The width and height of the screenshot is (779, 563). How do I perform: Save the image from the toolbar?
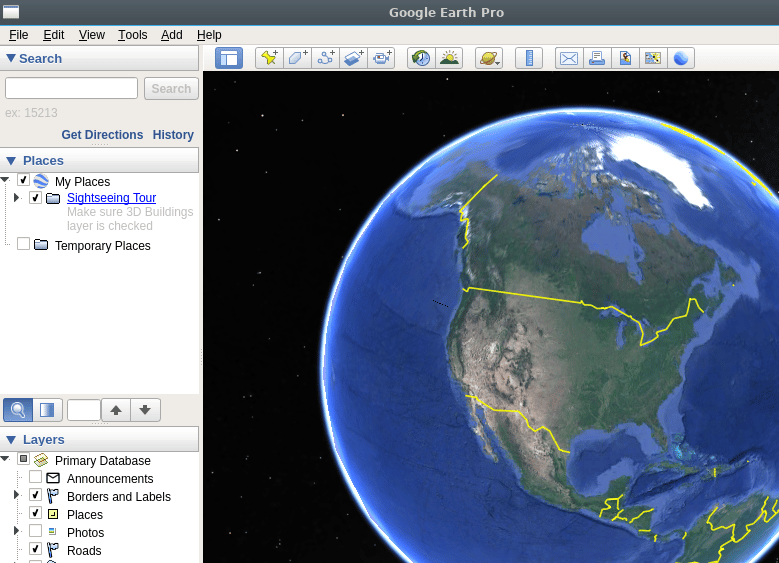pos(625,58)
